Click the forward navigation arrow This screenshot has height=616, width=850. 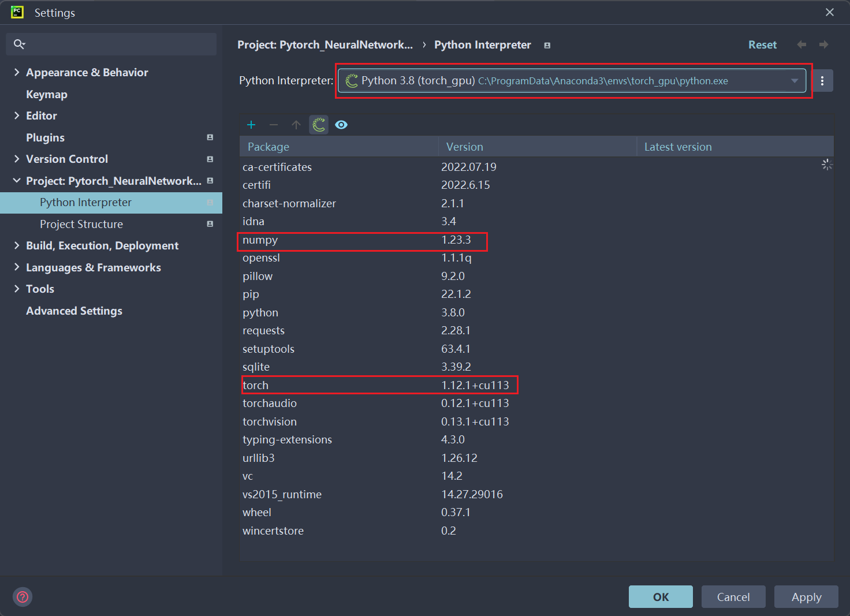(823, 44)
